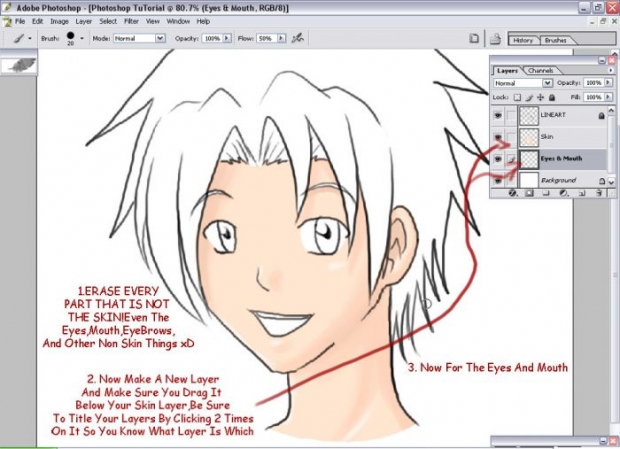620x449 pixels.
Task: Open the Help menu
Action: click(x=203, y=21)
